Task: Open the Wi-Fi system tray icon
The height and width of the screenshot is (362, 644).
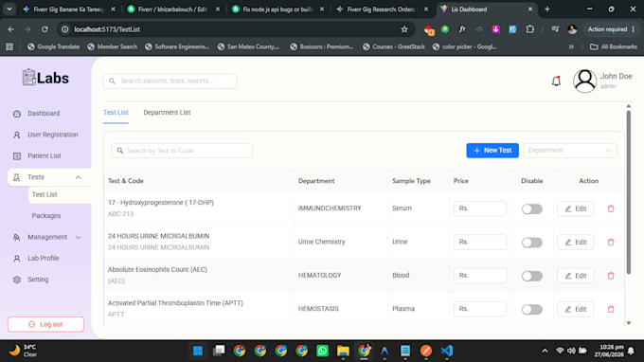Action: pyautogui.click(x=560, y=351)
